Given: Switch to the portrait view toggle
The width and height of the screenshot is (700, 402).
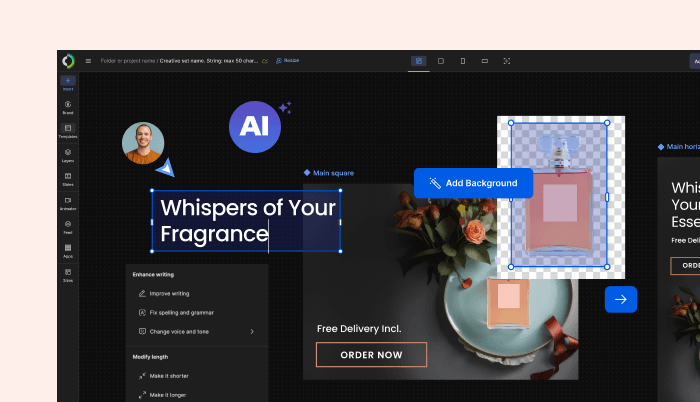Looking at the screenshot, I should tap(462, 61).
